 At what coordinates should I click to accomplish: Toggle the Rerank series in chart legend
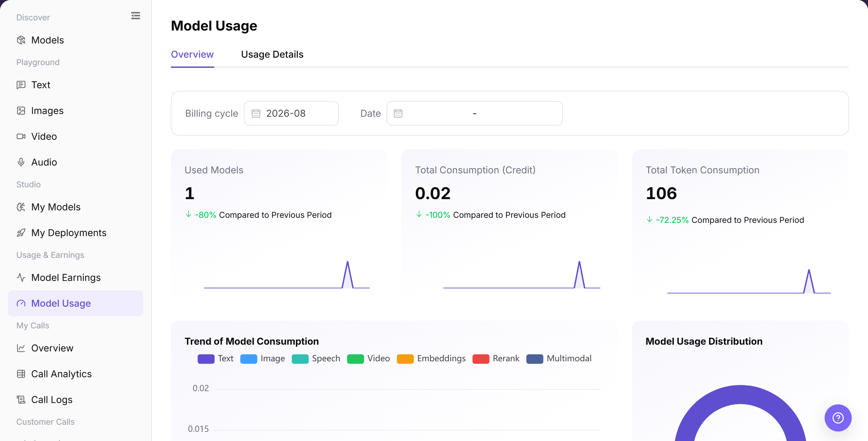point(496,359)
